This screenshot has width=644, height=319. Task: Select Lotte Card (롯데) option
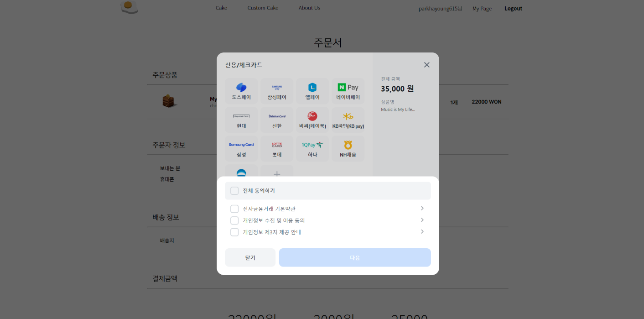click(277, 149)
